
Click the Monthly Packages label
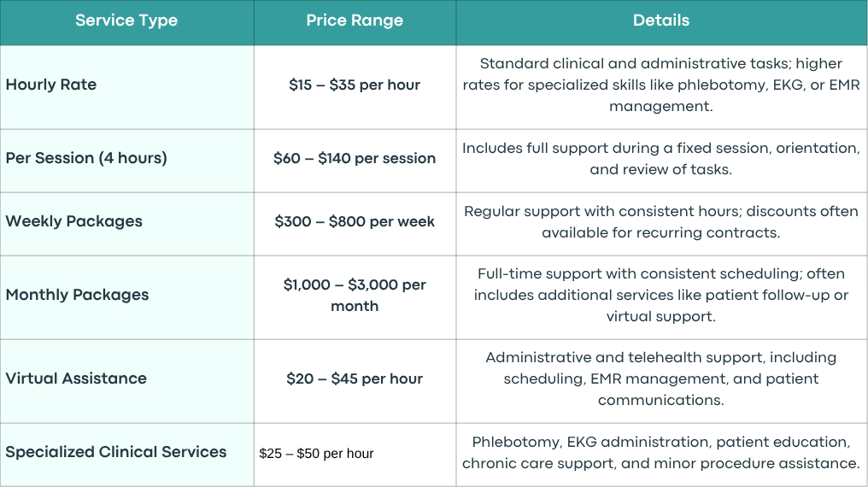click(x=77, y=295)
